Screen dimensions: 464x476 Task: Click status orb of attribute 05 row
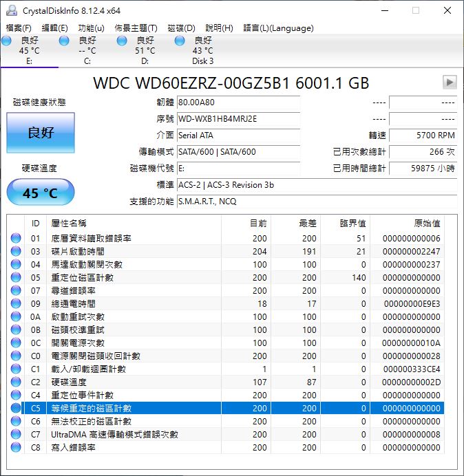coord(16,277)
